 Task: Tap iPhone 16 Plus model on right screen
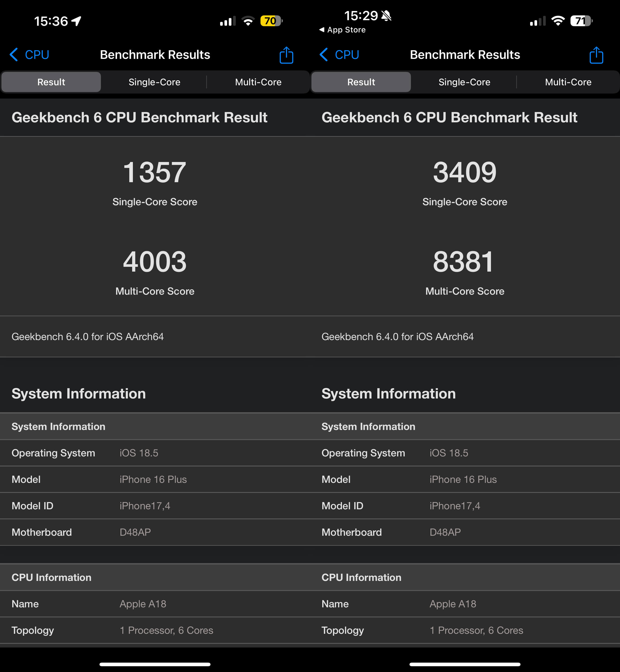[463, 479]
